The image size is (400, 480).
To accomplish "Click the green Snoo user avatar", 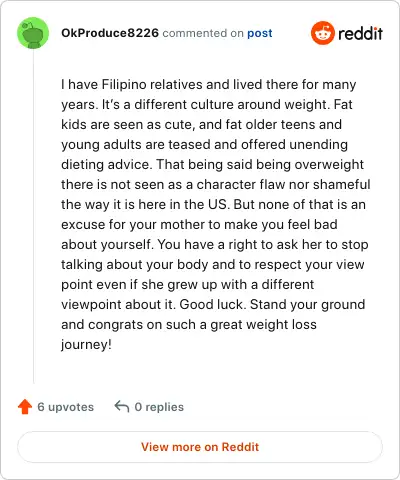I will (33, 33).
